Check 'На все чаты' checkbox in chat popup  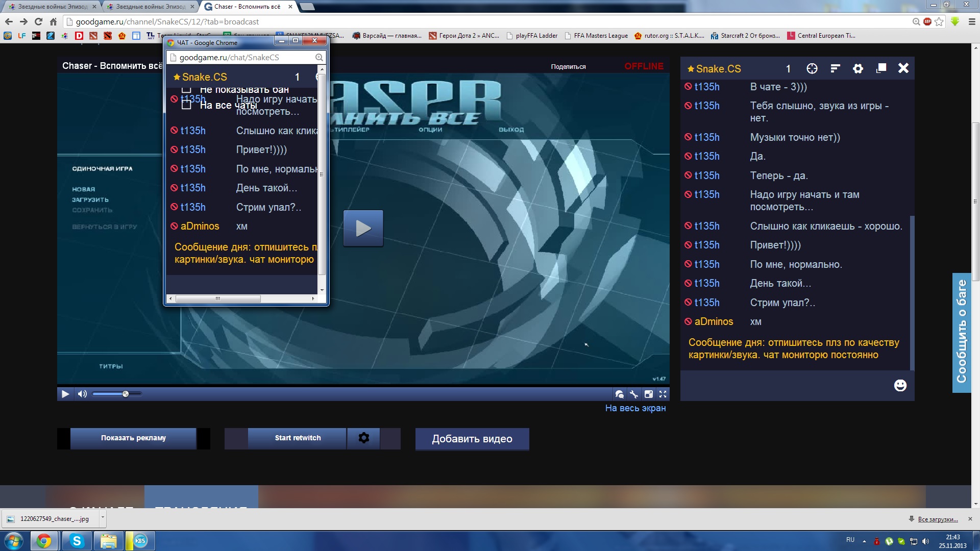coord(186,105)
